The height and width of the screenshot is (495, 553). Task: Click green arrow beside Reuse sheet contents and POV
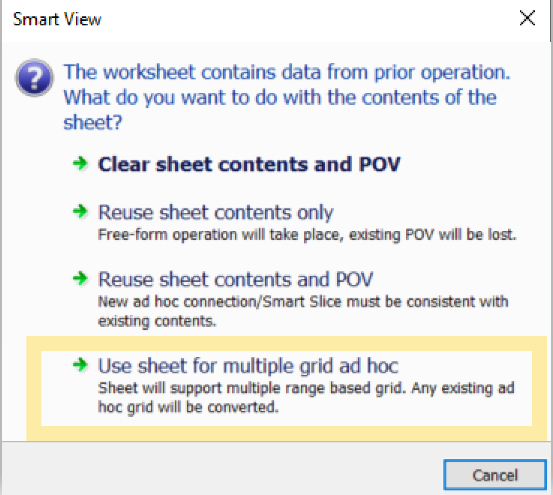80,278
